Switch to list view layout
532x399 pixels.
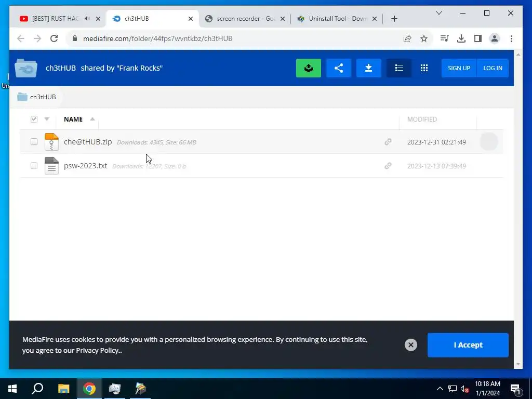(399, 68)
